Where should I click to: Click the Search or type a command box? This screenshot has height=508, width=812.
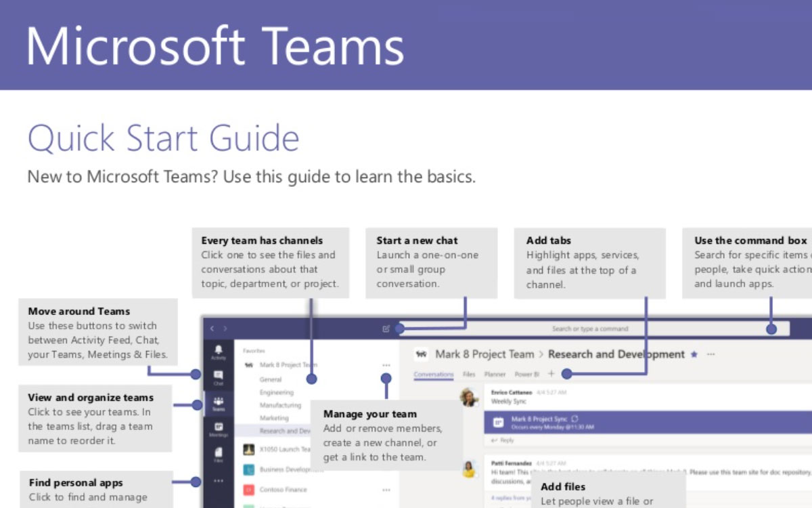tap(591, 329)
